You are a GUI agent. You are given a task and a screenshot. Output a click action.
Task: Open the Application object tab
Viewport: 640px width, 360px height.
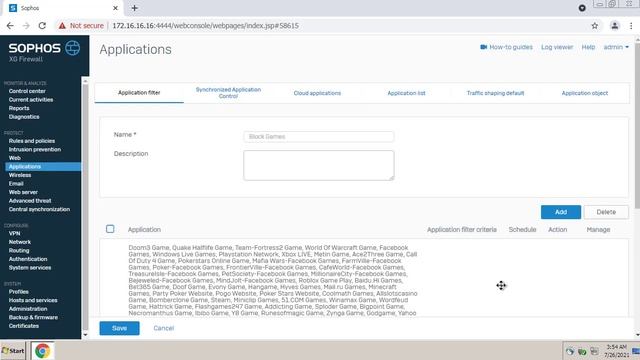585,93
